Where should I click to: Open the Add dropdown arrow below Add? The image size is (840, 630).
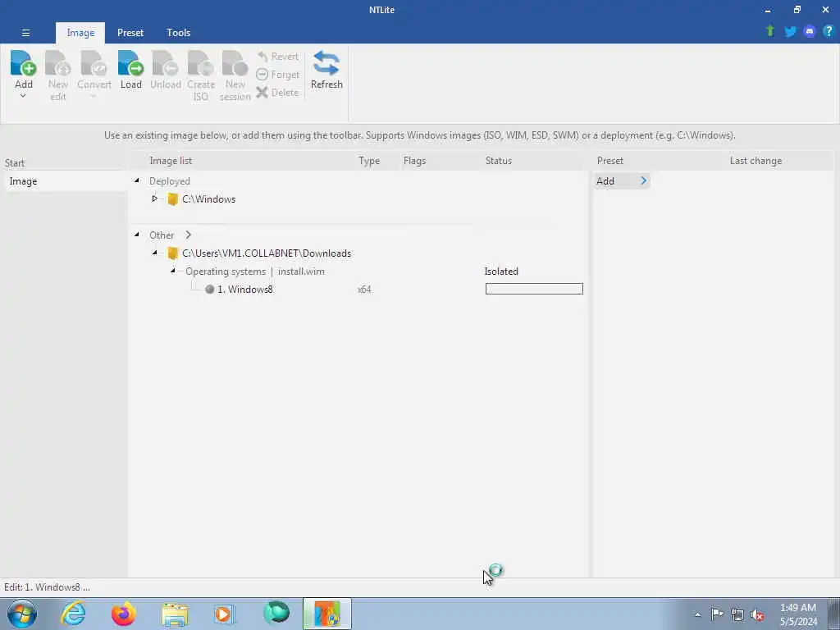tap(23, 97)
